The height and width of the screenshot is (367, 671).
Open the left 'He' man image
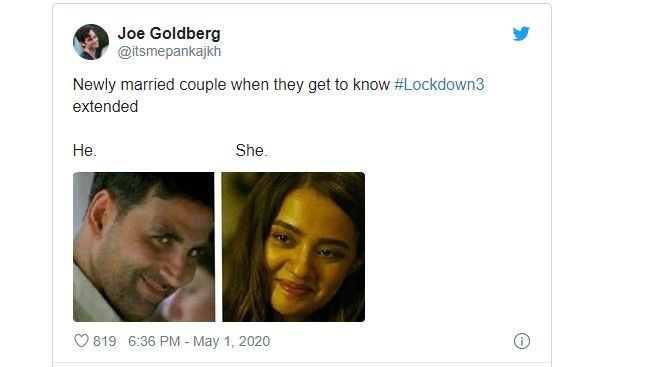(x=144, y=247)
